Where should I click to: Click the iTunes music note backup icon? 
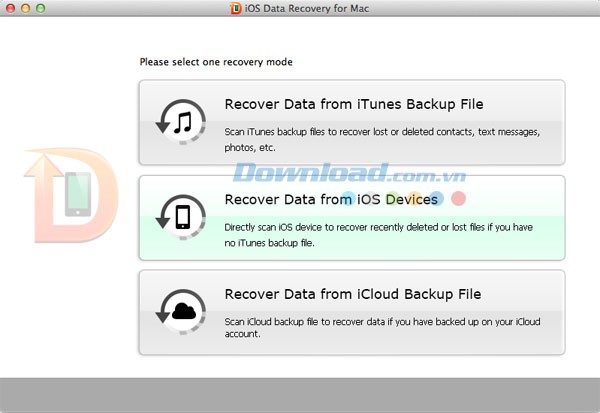click(181, 123)
